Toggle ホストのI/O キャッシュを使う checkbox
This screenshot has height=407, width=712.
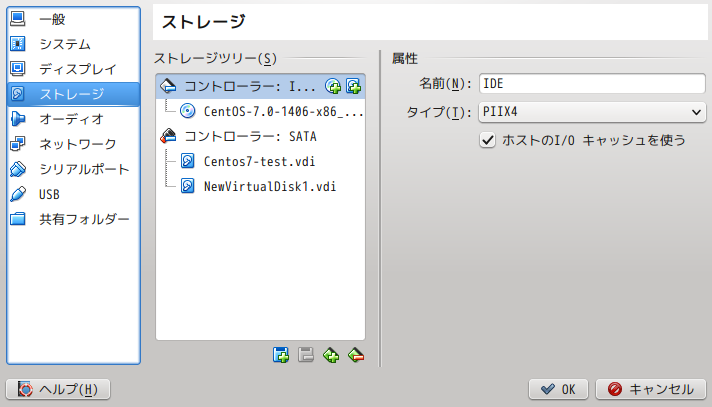coord(487,140)
